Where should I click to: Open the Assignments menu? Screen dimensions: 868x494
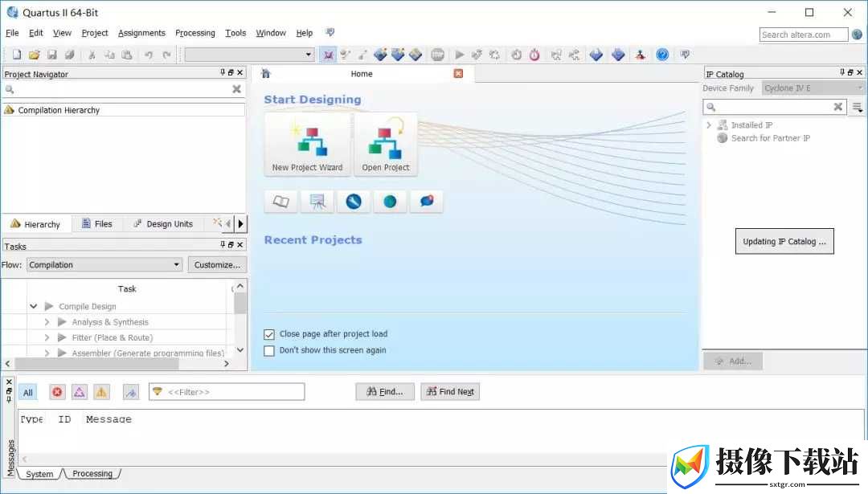click(x=141, y=33)
